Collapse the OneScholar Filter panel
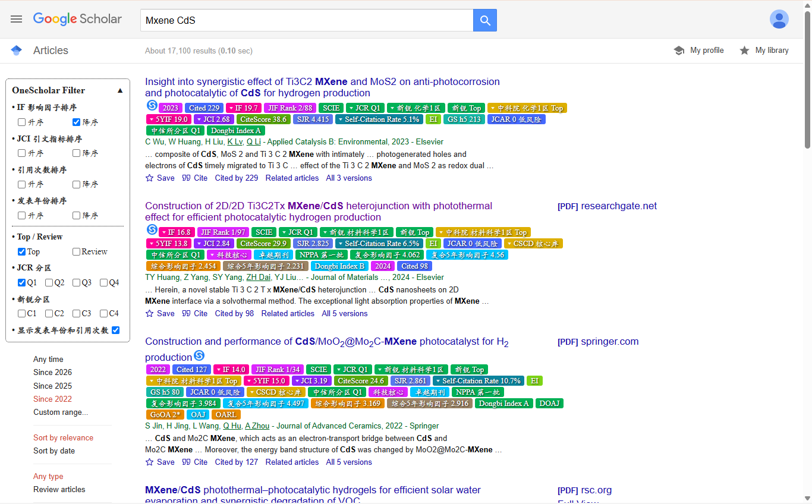This screenshot has width=812, height=504. [120, 90]
